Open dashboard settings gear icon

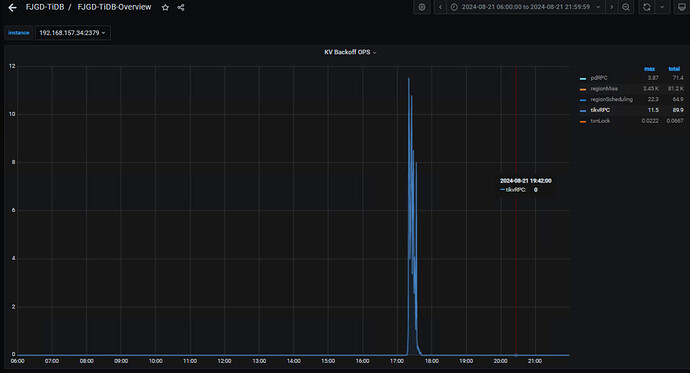[422, 7]
